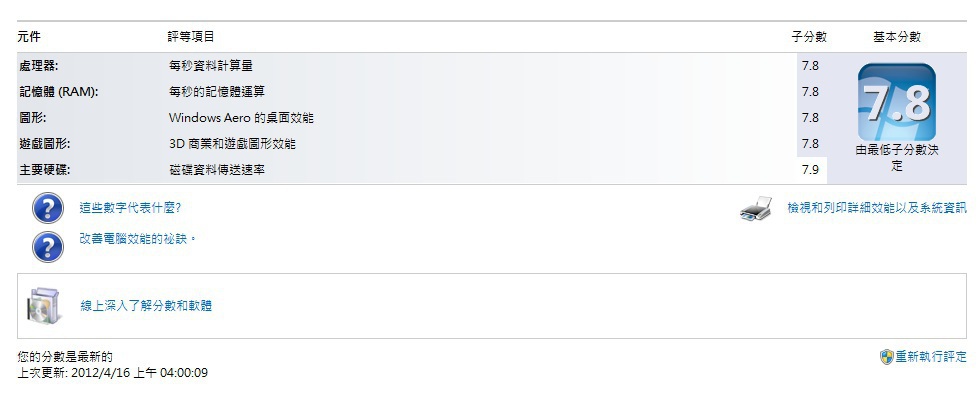The height and width of the screenshot is (410, 978).
Task: Select the 圖形 component row label
Action: point(31,117)
